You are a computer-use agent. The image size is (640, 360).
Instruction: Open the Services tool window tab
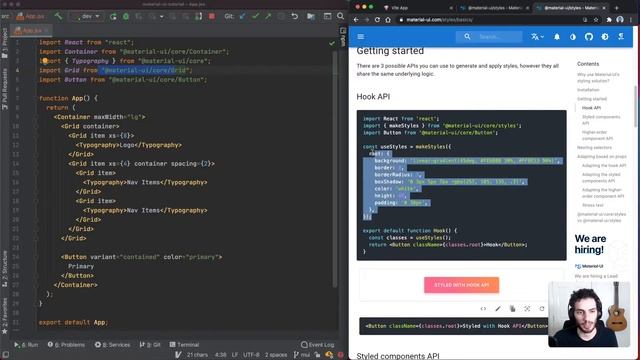[112, 345]
